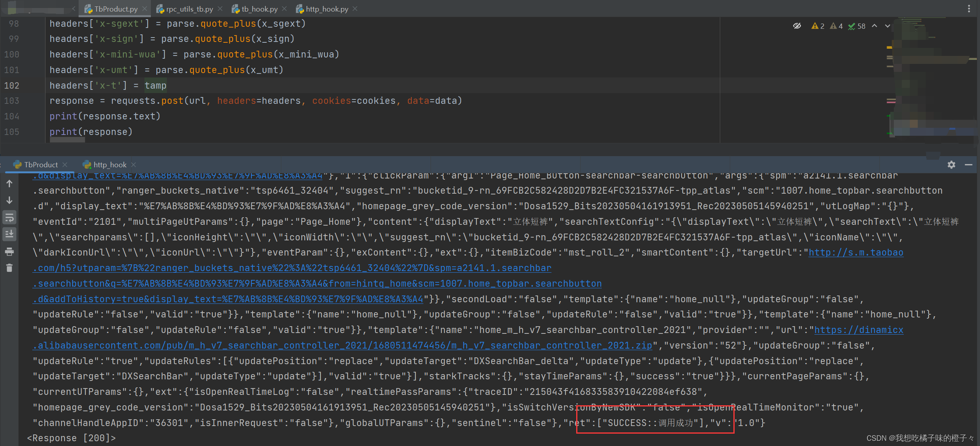Click the scroll up arrow in console toolbar
980x446 pixels.
click(x=10, y=184)
